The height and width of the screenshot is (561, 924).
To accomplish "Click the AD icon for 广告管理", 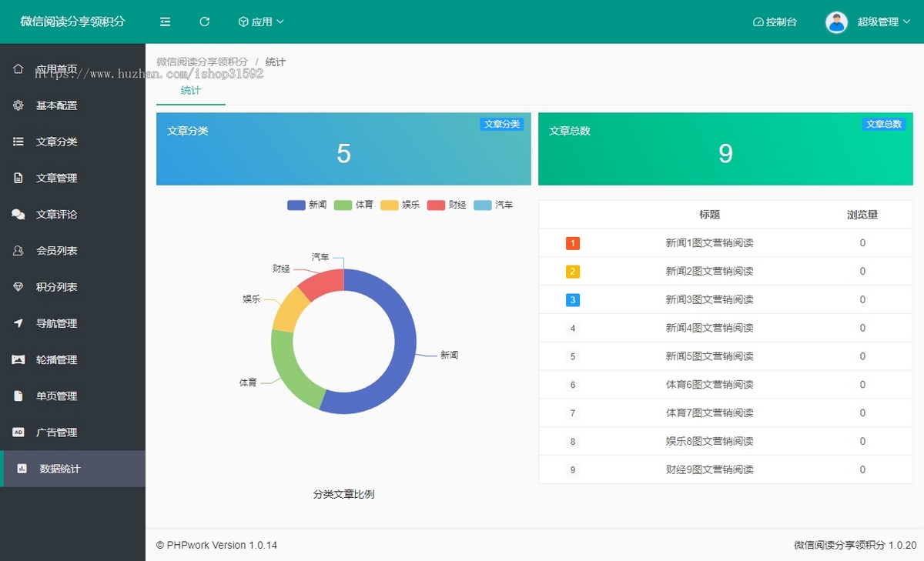I will click(18, 432).
